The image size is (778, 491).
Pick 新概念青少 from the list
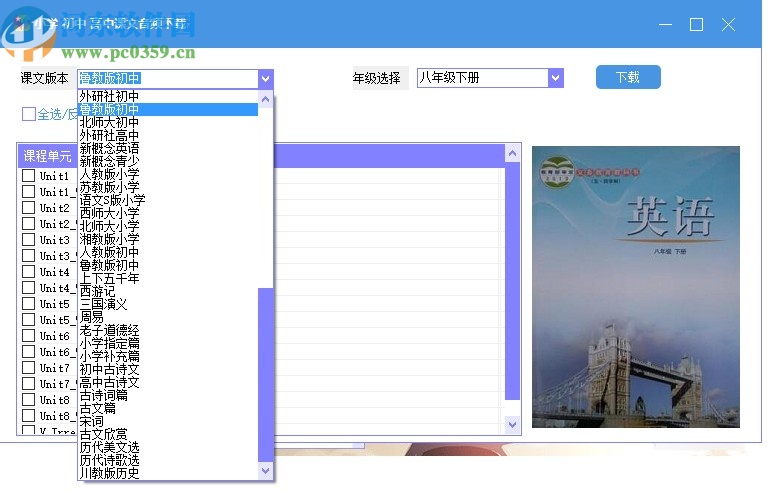tap(168, 161)
